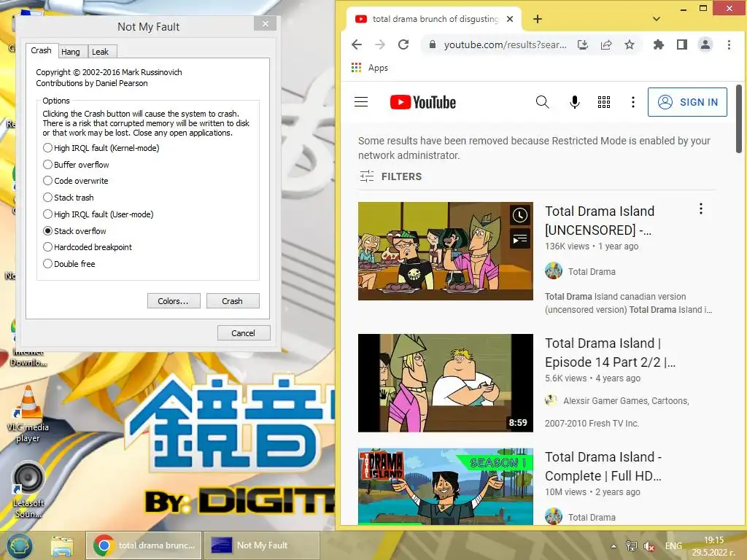Add UNCENSORED video to queue
747x560 pixels.
(519, 238)
